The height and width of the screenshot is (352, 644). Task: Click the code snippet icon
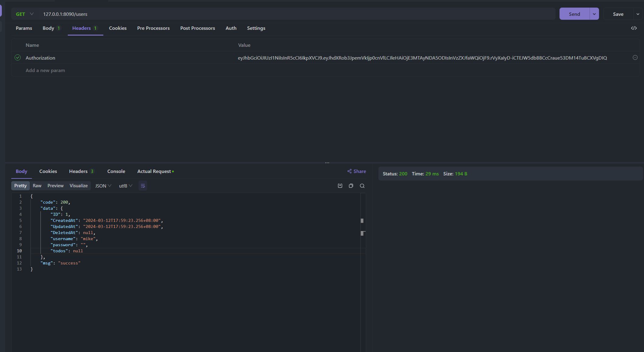634,28
